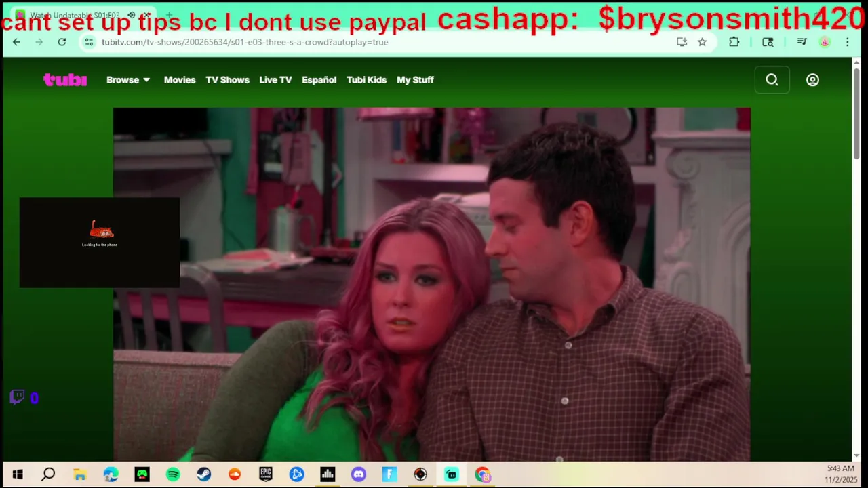The height and width of the screenshot is (488, 868).
Task: Launch Microsoft Edge from taskbar
Action: tap(111, 474)
